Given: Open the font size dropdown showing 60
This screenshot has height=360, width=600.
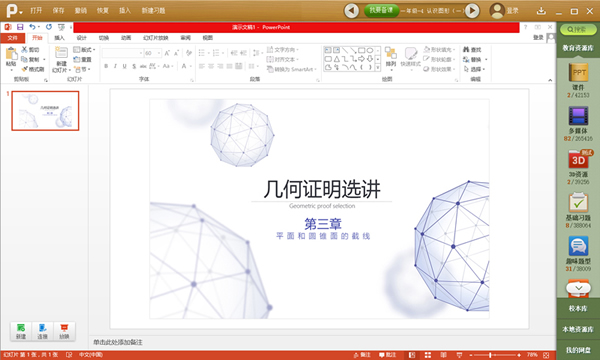Looking at the screenshot, I should (153, 53).
